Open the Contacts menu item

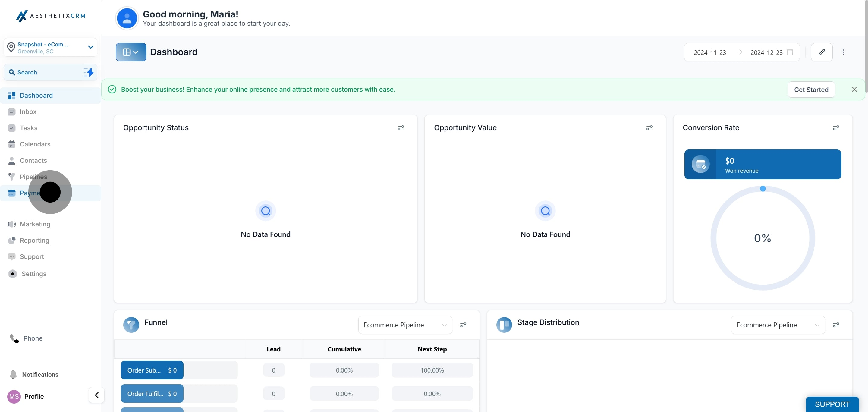(x=33, y=160)
